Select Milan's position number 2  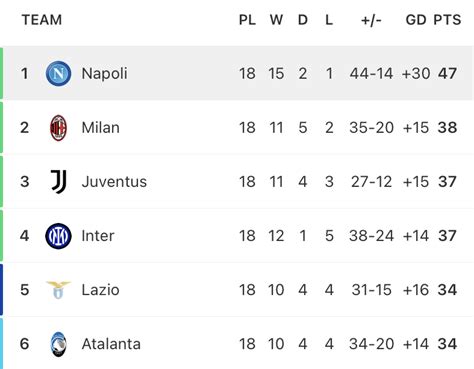tap(24, 128)
